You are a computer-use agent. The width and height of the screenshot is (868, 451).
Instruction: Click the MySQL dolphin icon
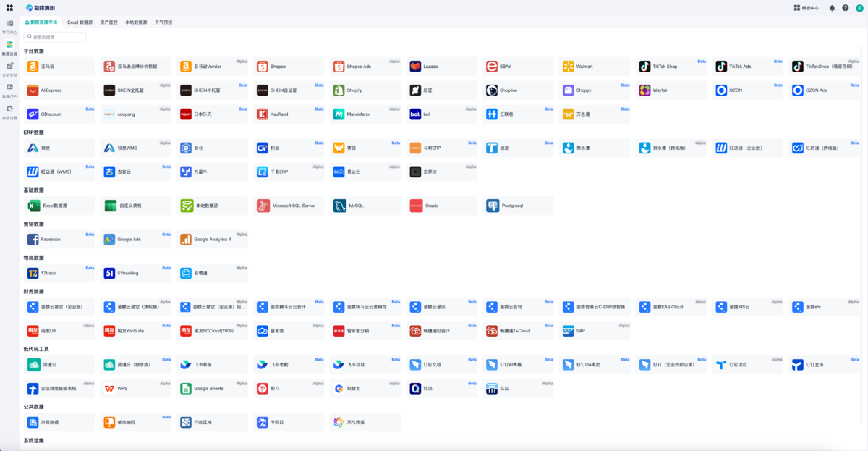tap(339, 206)
